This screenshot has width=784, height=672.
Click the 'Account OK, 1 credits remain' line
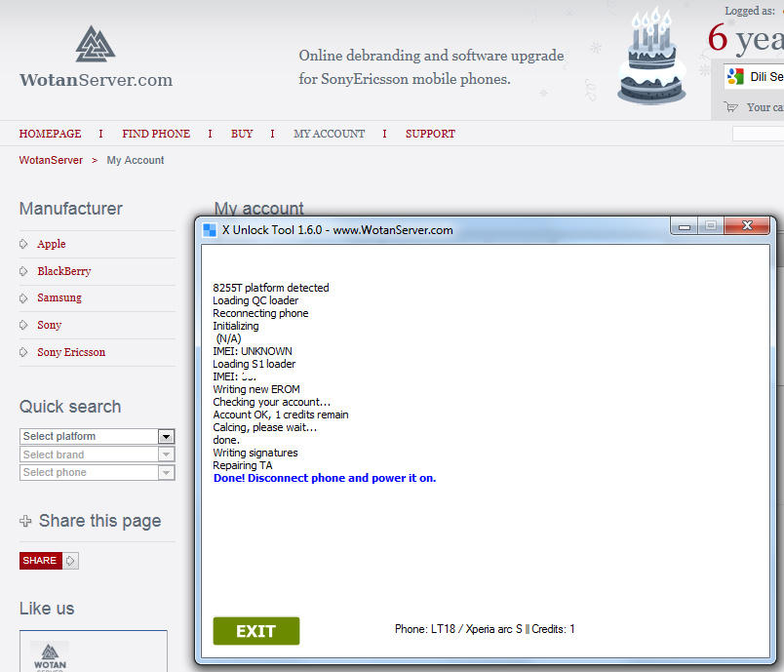tap(281, 415)
